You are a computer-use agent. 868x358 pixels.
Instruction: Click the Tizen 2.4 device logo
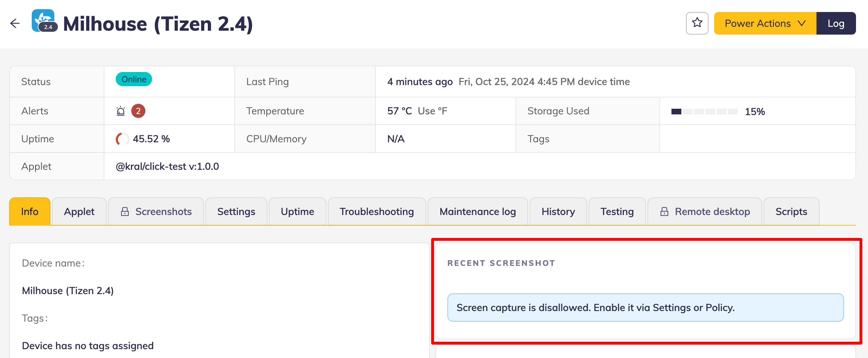click(44, 21)
